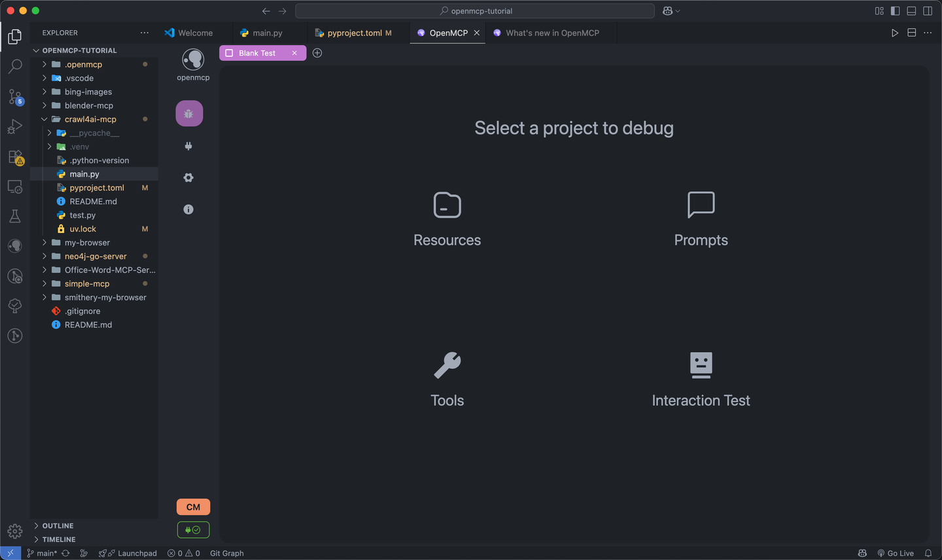The image size is (942, 560).
Task: Open Run and Debug view
Action: click(15, 127)
